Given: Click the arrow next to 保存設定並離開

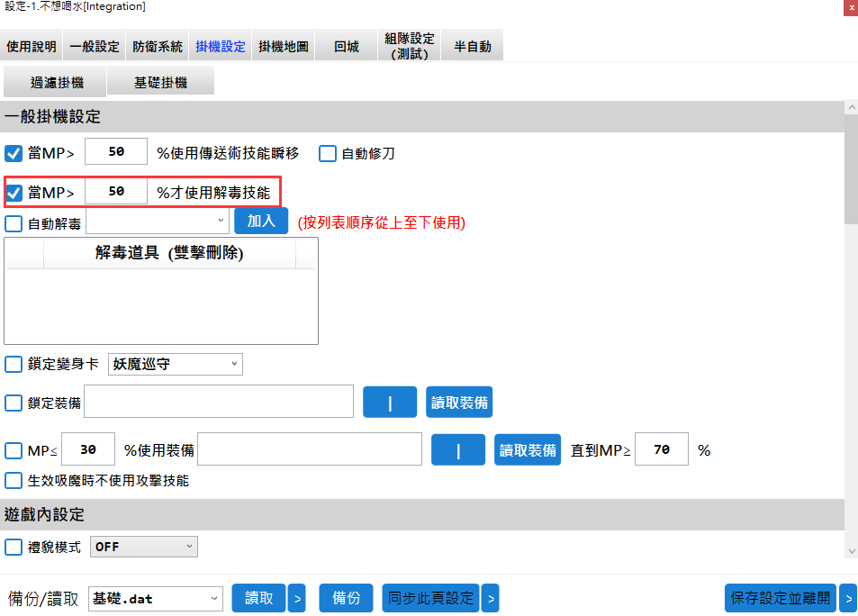Looking at the screenshot, I should [x=848, y=598].
